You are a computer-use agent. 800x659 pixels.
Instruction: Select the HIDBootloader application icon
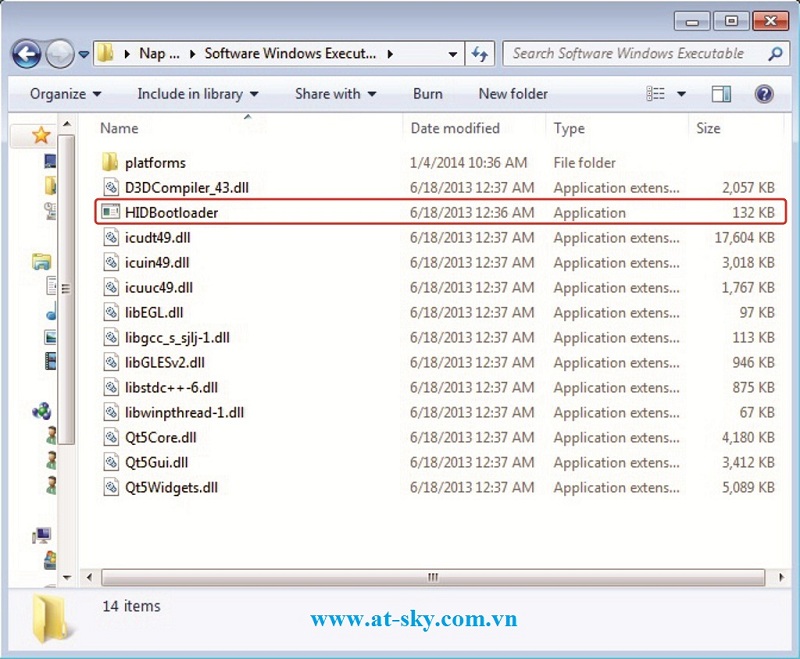[x=110, y=212]
